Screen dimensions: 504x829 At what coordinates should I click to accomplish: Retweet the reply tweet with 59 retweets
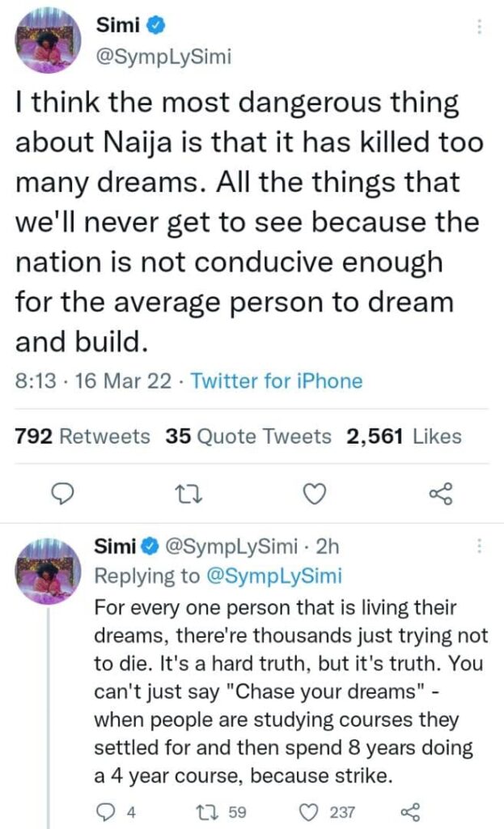204,810
